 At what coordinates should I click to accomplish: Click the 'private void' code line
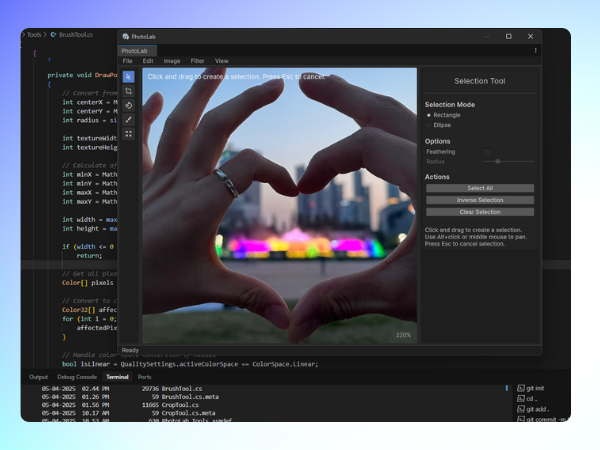click(x=82, y=75)
